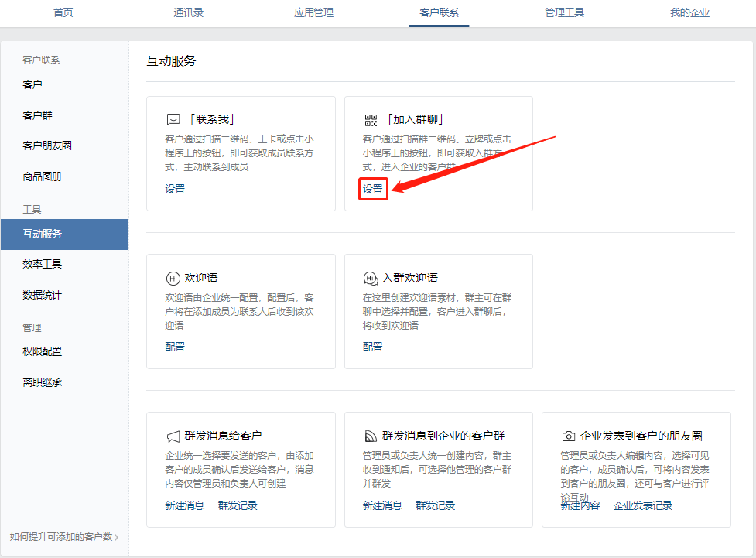The height and width of the screenshot is (558, 756).
Task: Click 新建消息 under 群发消息给客户
Action: coord(184,505)
